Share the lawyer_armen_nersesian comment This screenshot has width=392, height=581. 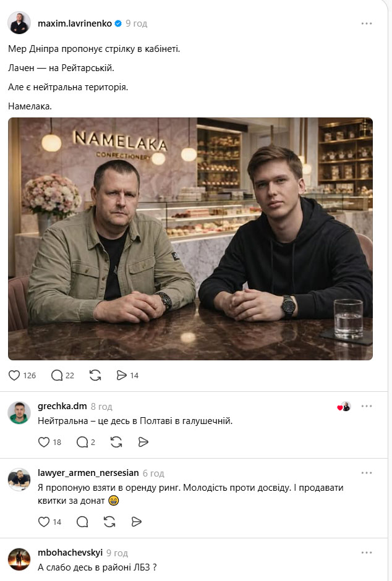tap(137, 522)
